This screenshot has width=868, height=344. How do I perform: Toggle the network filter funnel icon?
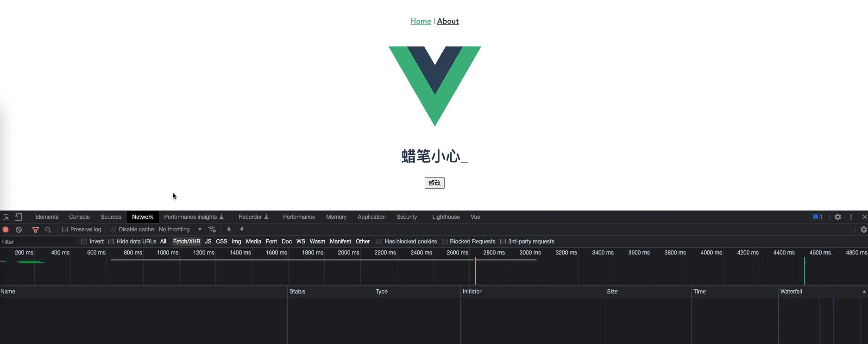36,229
